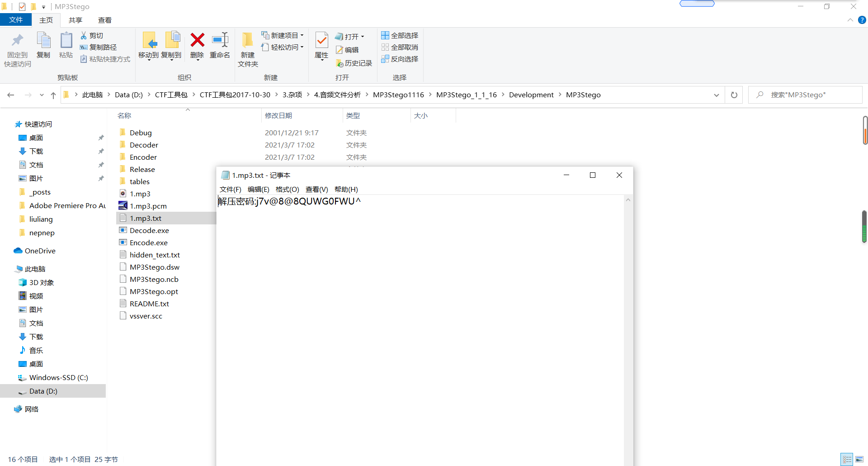Image resolution: width=868 pixels, height=466 pixels.
Task: Sort files by Modified Date column
Action: (x=278, y=116)
